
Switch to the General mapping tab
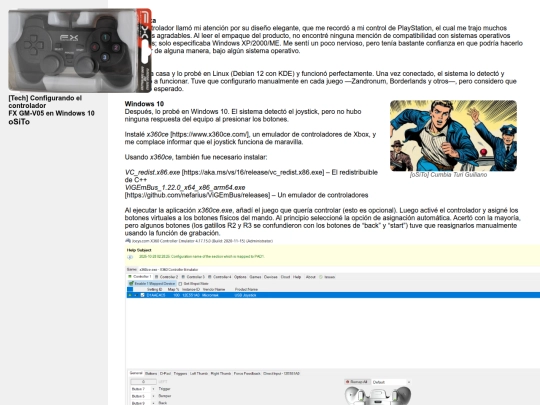(136, 373)
